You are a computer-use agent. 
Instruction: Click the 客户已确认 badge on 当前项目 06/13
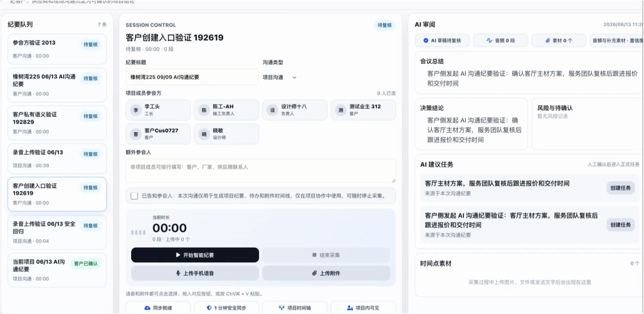pyautogui.click(x=86, y=263)
